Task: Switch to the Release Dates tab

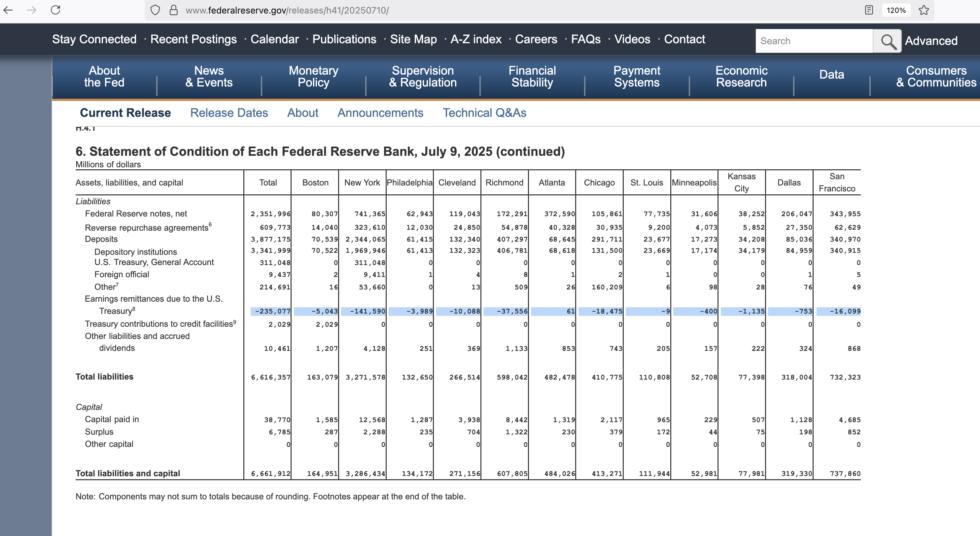Action: click(229, 113)
